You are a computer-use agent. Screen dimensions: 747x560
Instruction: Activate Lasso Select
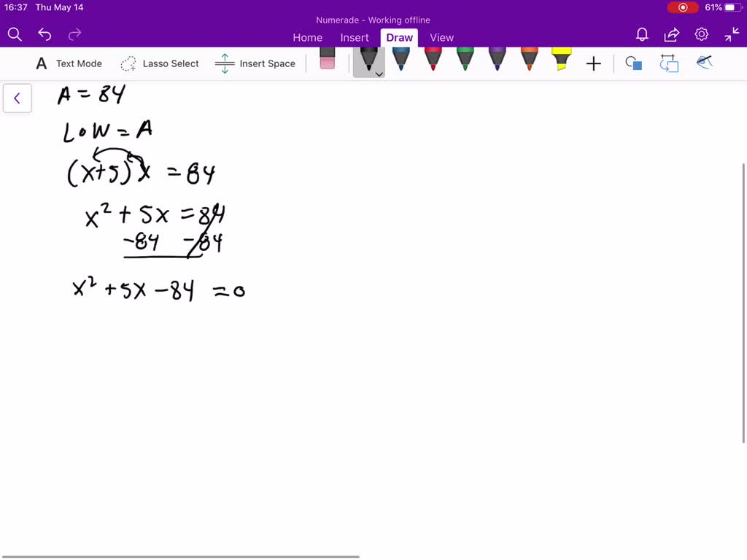tap(159, 63)
